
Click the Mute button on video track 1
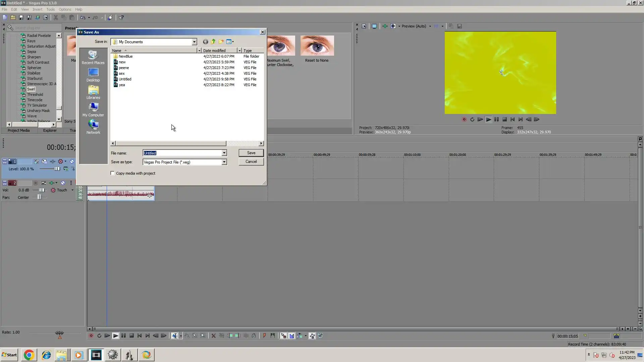tap(72, 162)
